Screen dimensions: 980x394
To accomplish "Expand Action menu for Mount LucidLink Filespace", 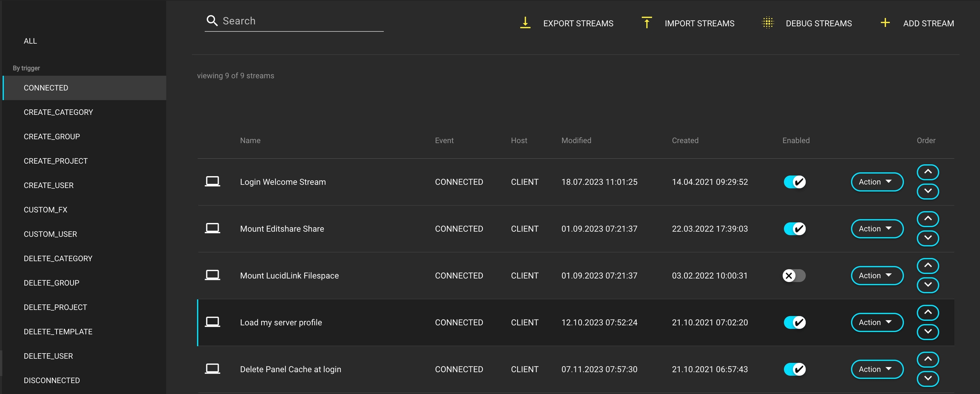I will (877, 276).
